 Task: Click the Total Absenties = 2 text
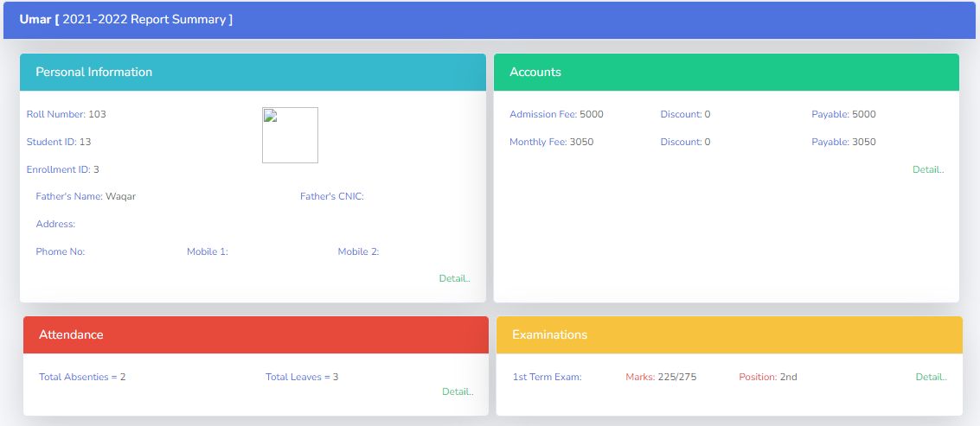pyautogui.click(x=82, y=377)
